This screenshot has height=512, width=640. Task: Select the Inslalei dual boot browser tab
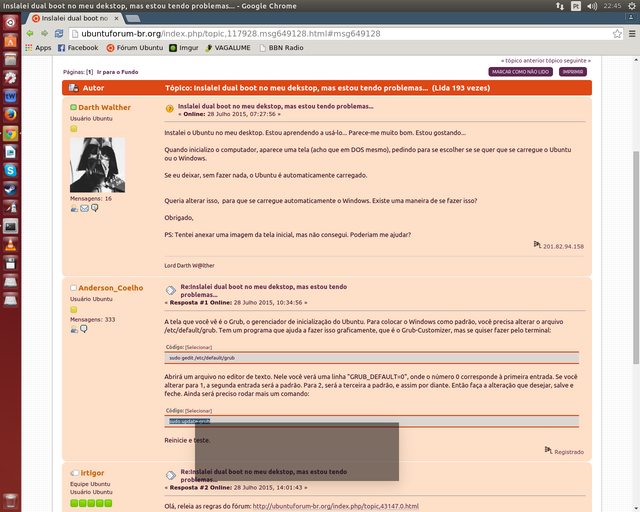pos(73,18)
